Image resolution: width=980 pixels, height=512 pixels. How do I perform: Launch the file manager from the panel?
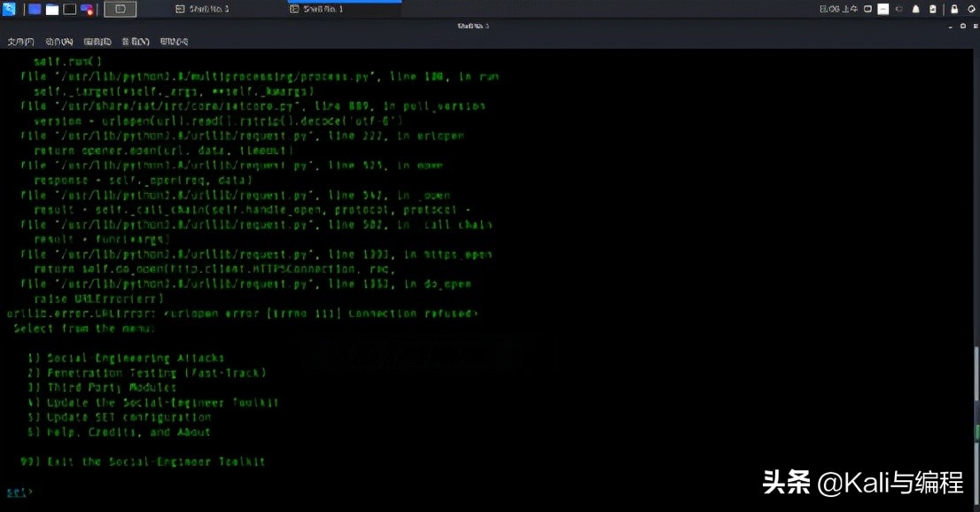point(52,10)
